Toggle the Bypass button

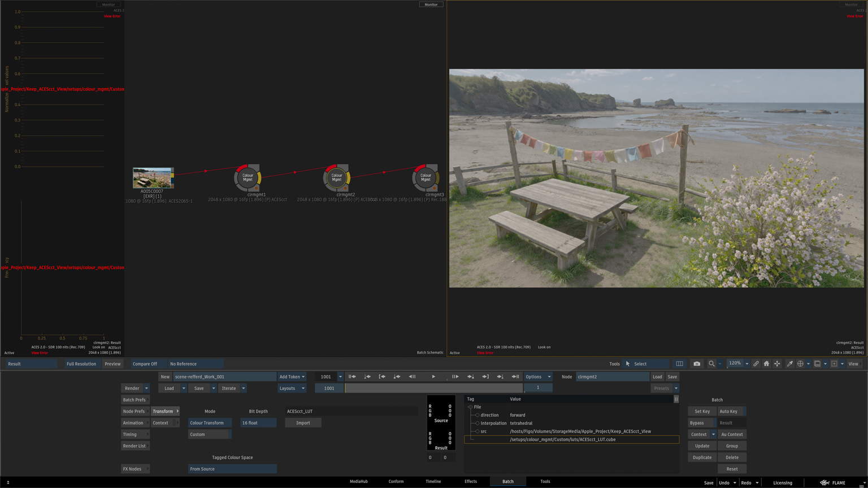pos(702,422)
